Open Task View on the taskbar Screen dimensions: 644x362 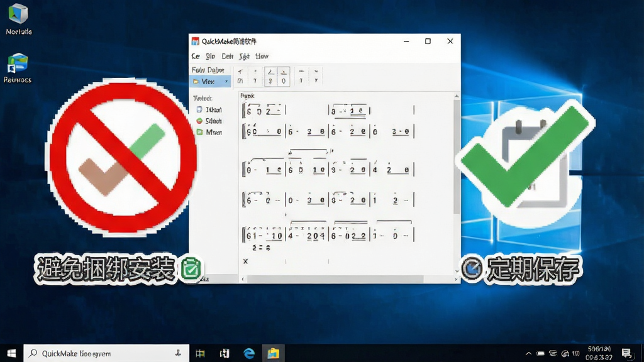200,353
